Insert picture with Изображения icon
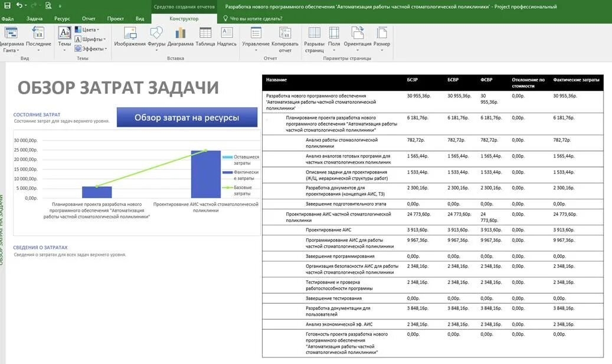 (130, 33)
